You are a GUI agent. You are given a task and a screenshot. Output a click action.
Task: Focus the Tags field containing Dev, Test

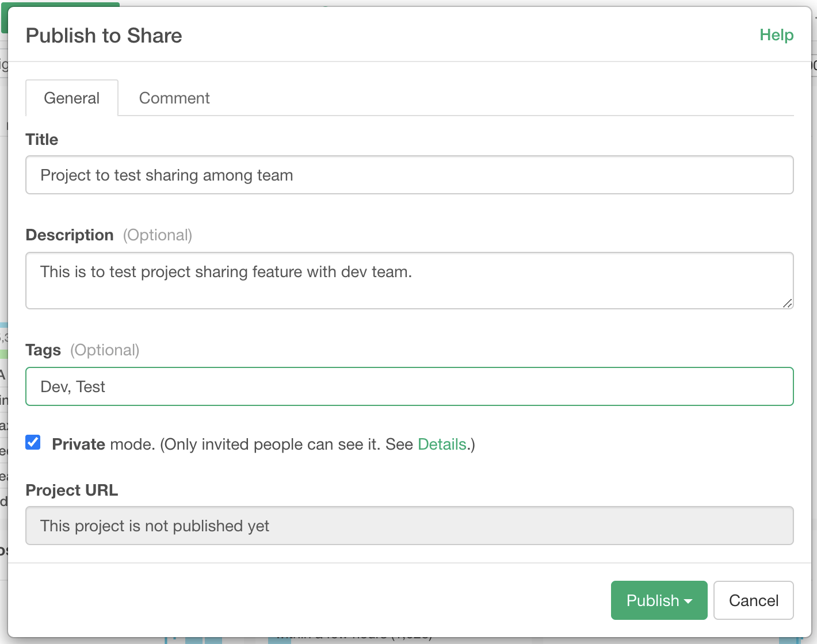tap(409, 387)
